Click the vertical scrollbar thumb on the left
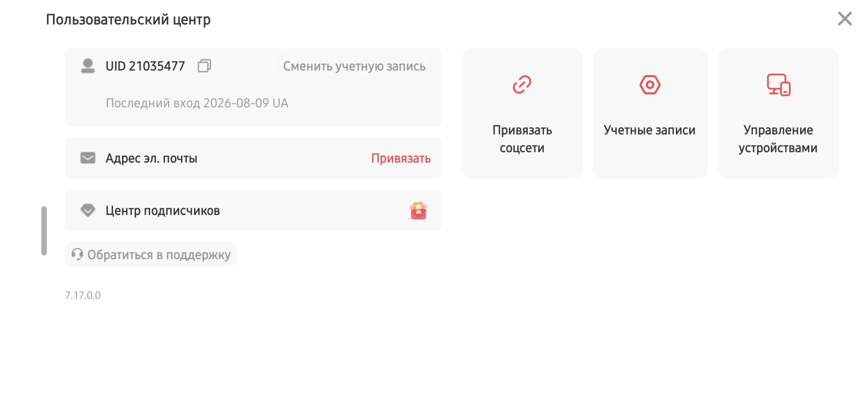868x401 pixels. [44, 231]
